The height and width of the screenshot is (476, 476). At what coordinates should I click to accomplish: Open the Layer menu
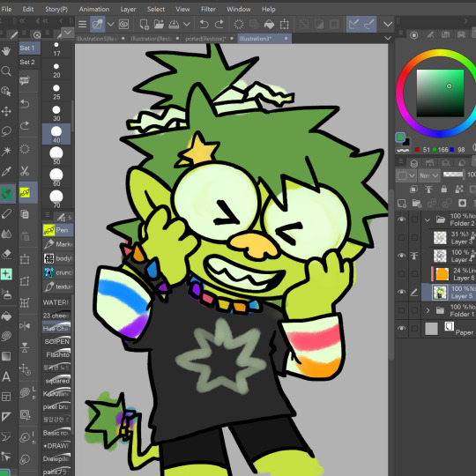(x=128, y=9)
